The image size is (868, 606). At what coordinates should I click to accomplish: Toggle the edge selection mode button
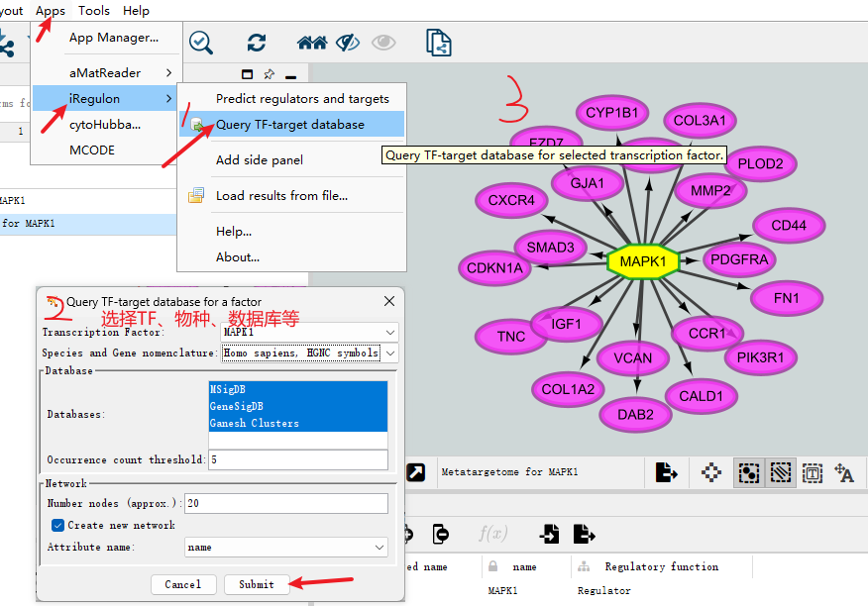click(x=780, y=472)
